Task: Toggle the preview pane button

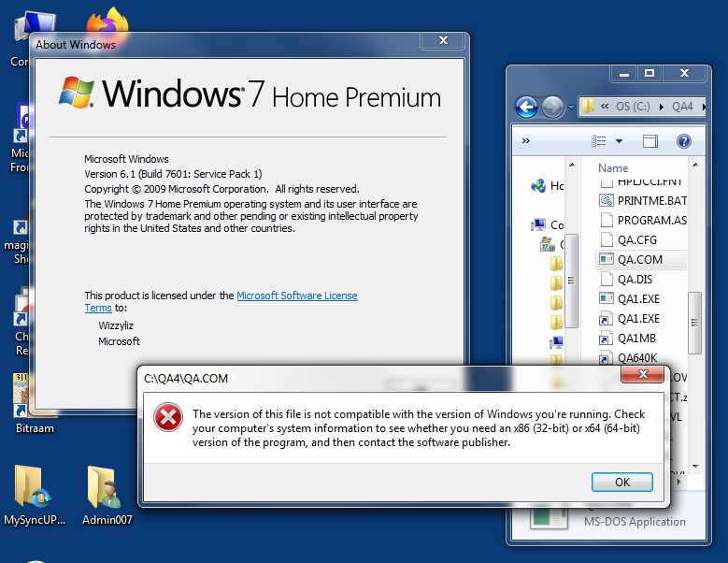Action: click(x=650, y=140)
